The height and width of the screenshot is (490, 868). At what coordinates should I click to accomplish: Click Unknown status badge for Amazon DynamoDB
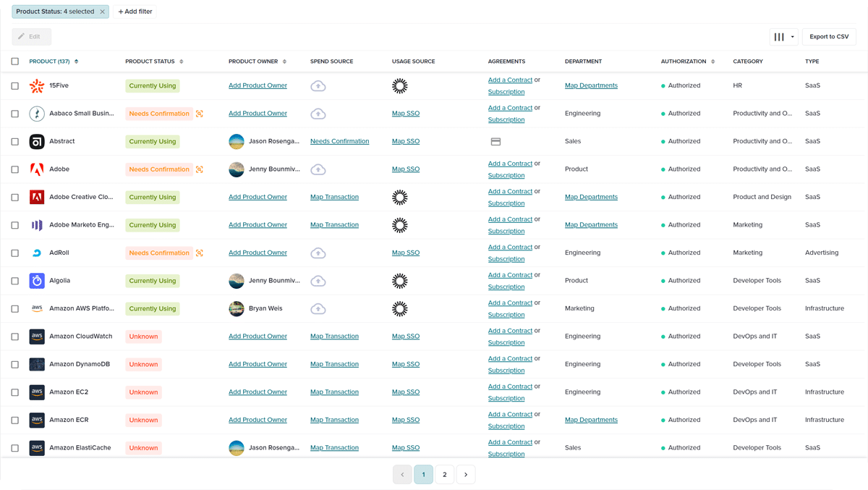[143, 365]
